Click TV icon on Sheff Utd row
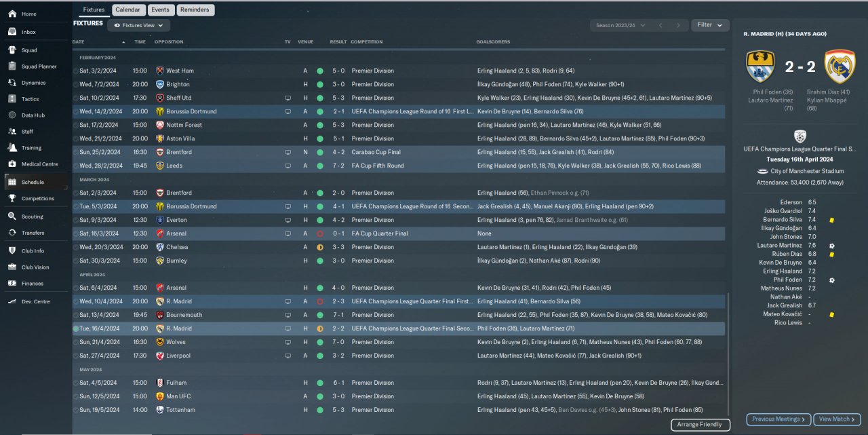Screen dimensions: 868x435 click(x=288, y=98)
